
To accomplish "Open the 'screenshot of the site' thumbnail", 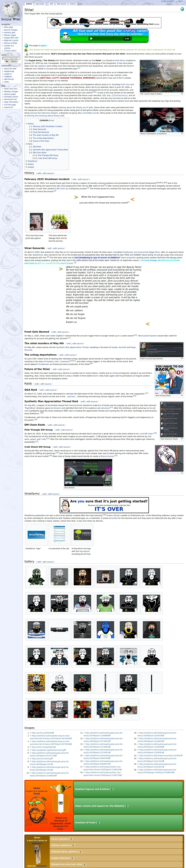I will (x=59, y=534).
